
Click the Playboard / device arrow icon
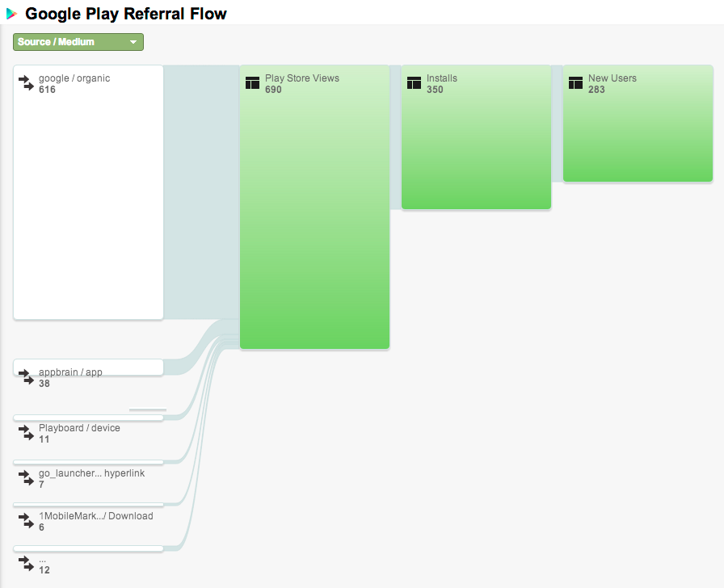coord(24,432)
